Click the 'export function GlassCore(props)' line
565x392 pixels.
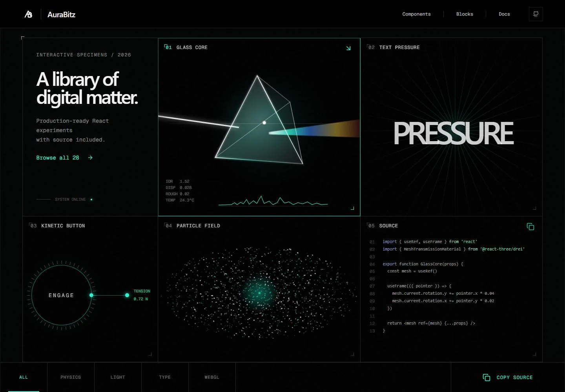423,264
